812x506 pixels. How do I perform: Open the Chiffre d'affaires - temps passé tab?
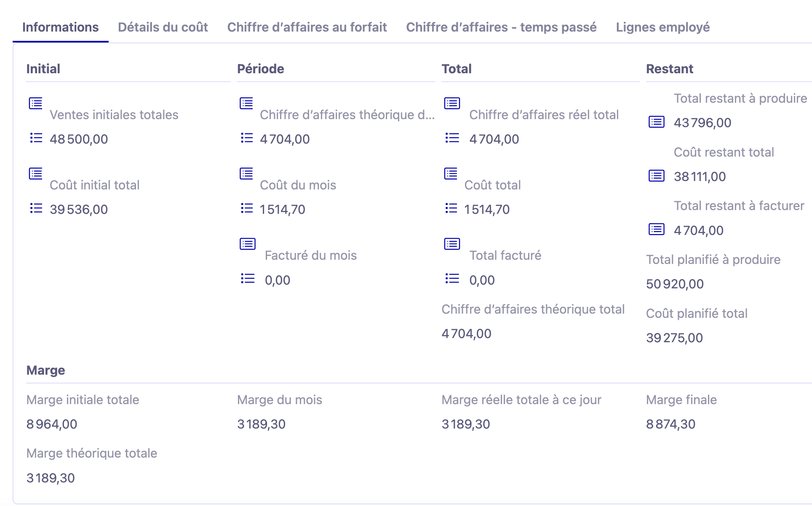501,27
